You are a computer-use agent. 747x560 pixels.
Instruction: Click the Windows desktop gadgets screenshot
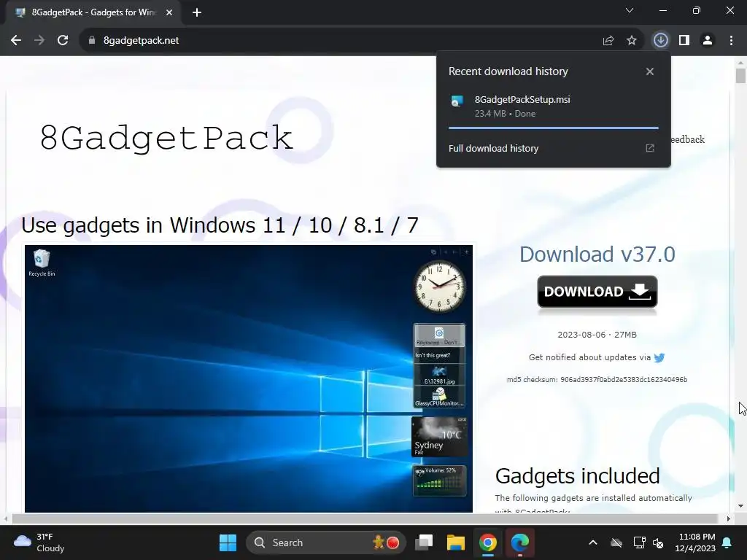tap(249, 378)
